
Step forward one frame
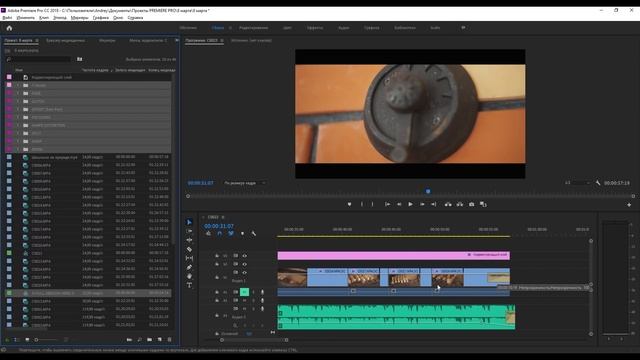click(422, 204)
